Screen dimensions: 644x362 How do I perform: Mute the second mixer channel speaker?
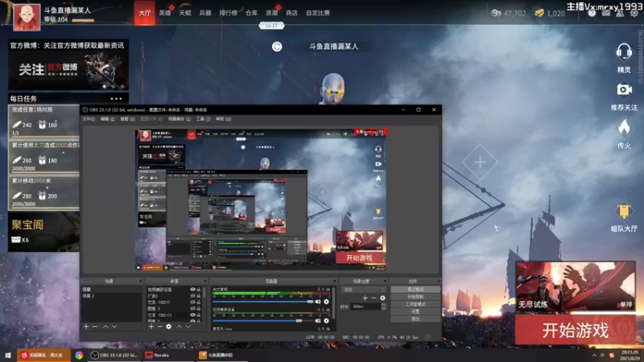pyautogui.click(x=317, y=321)
